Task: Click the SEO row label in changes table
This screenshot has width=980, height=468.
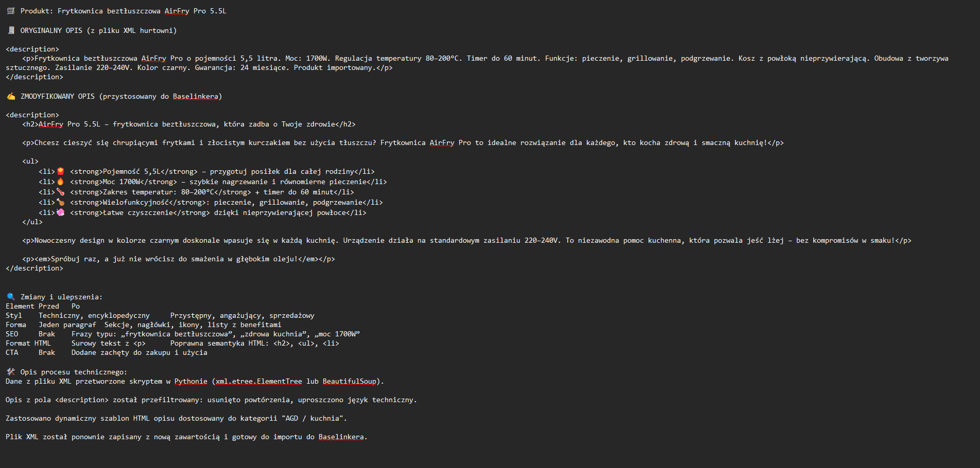Action: pyautogui.click(x=12, y=334)
